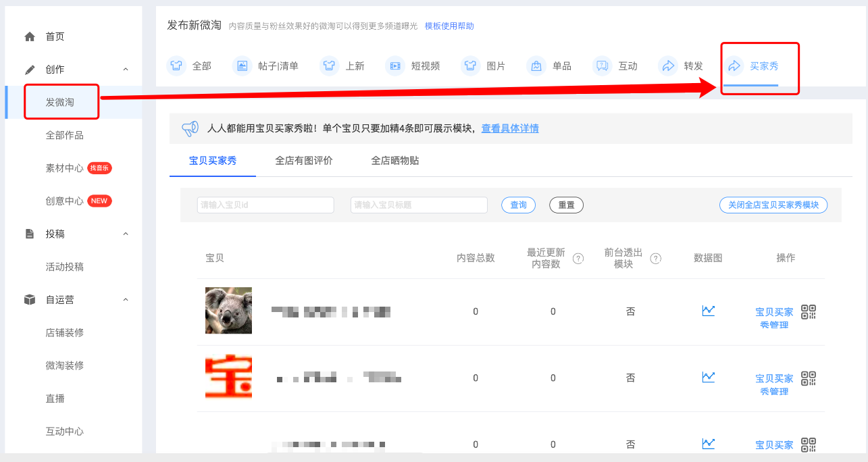Open the 模板使用帮助 link
Viewport: 868px width, 462px height.
[x=449, y=26]
